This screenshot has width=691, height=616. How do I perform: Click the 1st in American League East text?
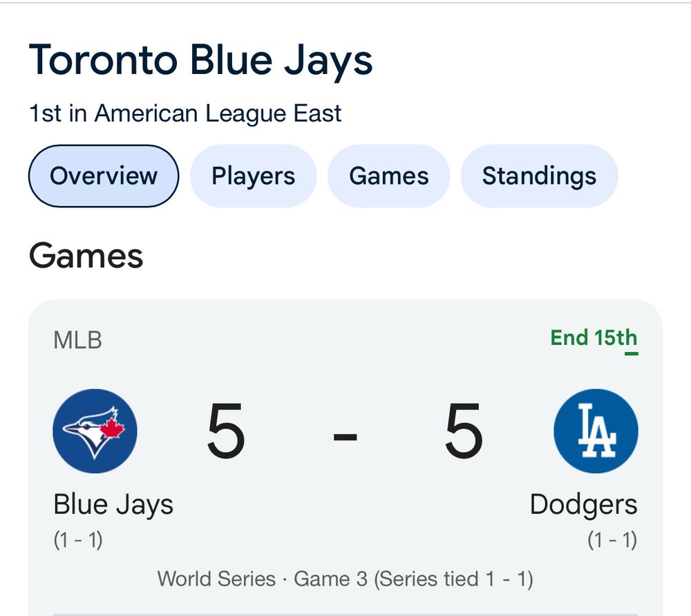click(x=183, y=113)
